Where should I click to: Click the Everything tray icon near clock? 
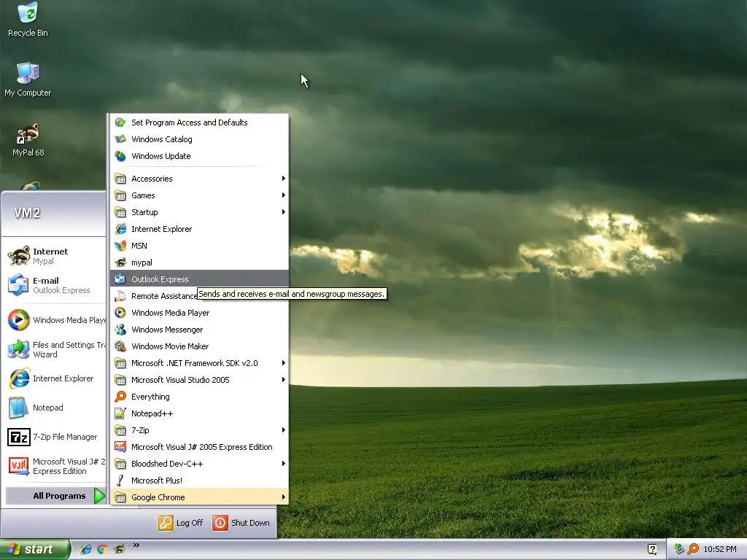pyautogui.click(x=693, y=549)
